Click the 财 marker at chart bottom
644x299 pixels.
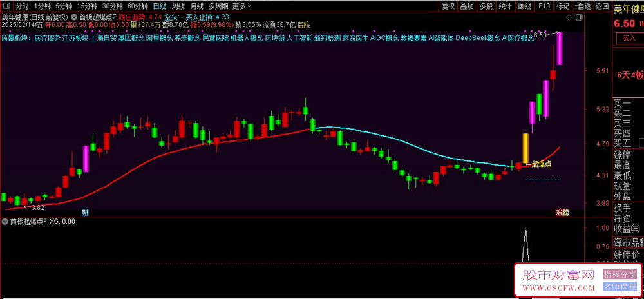(x=85, y=213)
